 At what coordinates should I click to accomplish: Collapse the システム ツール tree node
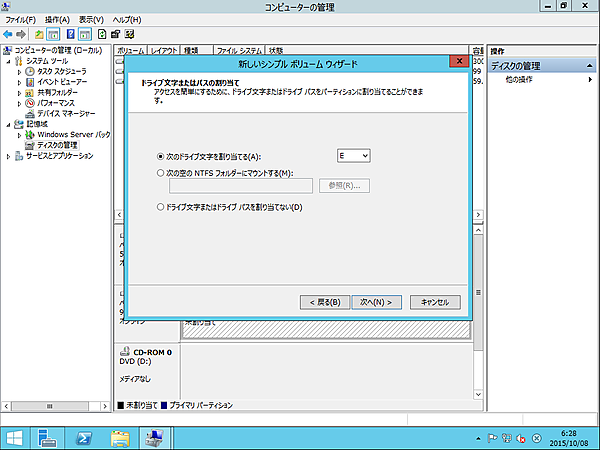coord(8,61)
